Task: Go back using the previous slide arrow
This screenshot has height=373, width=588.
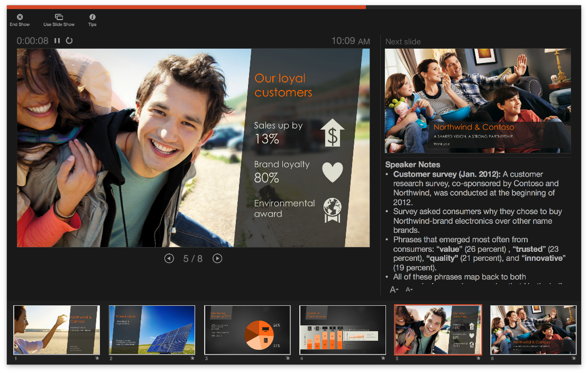Action: [x=169, y=258]
